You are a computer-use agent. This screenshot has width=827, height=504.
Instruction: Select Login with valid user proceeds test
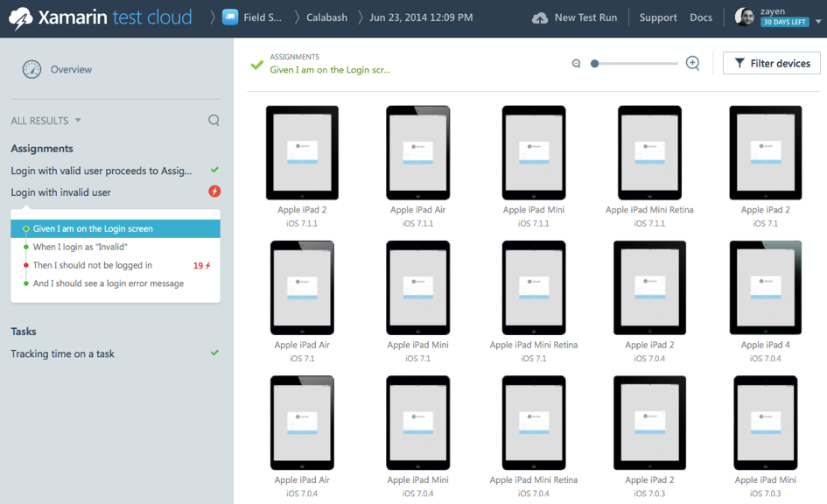click(102, 171)
